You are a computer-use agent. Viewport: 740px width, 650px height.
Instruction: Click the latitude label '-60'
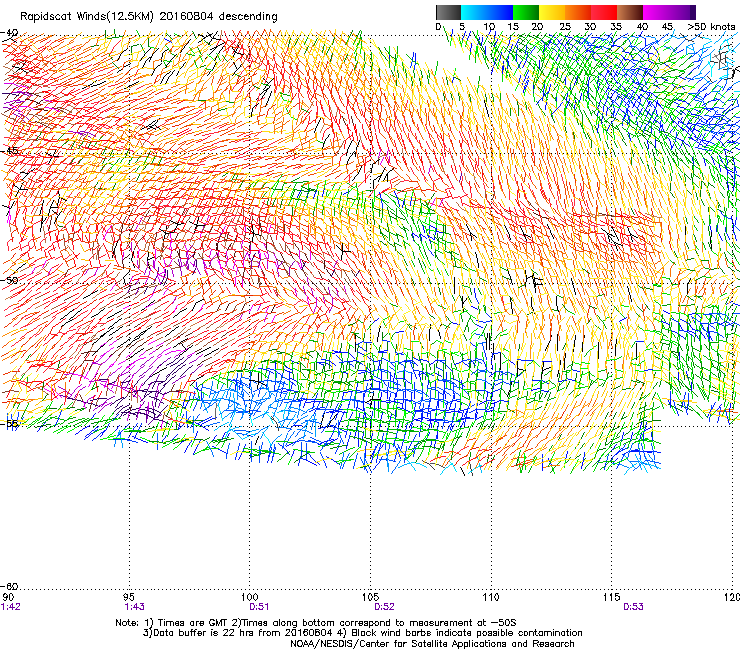[9, 586]
